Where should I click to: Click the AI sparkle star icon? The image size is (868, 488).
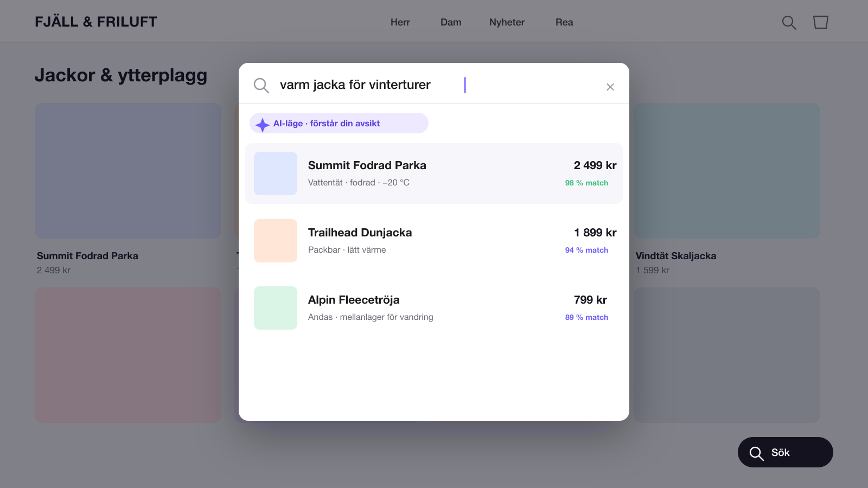pos(263,124)
